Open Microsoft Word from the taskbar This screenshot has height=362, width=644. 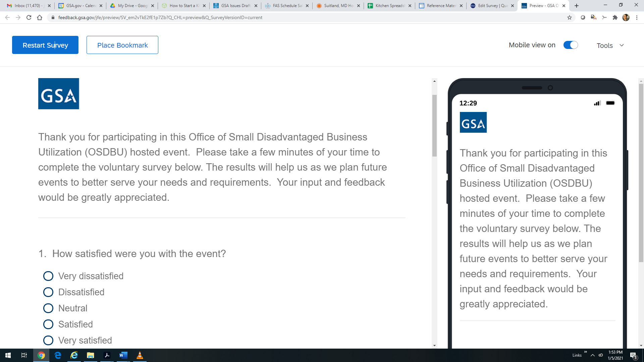click(x=123, y=355)
